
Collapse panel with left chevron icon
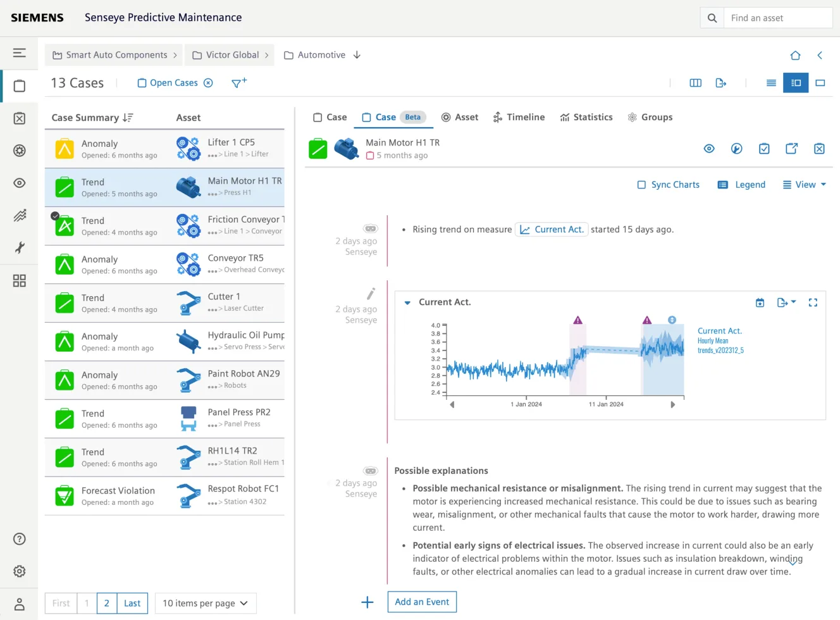(x=820, y=55)
